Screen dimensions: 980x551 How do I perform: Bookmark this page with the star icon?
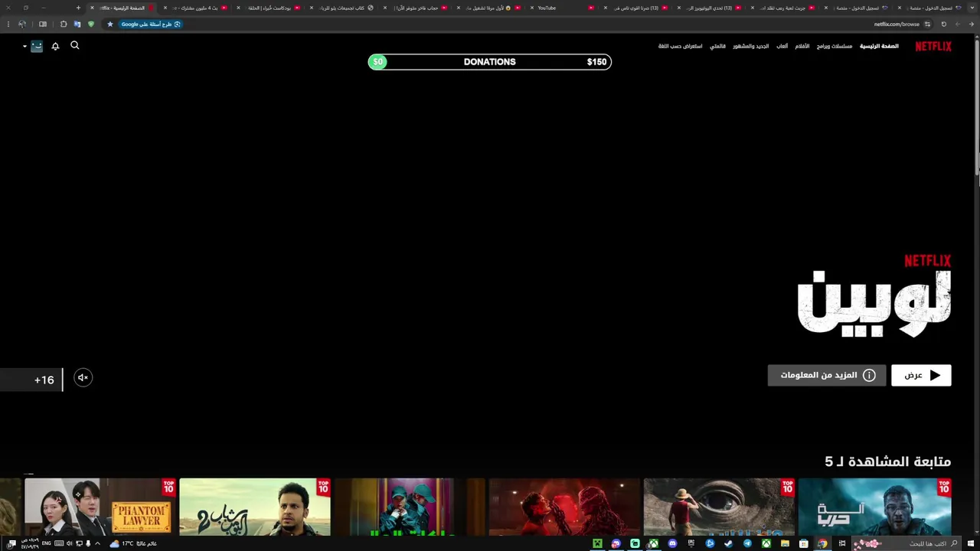click(109, 24)
